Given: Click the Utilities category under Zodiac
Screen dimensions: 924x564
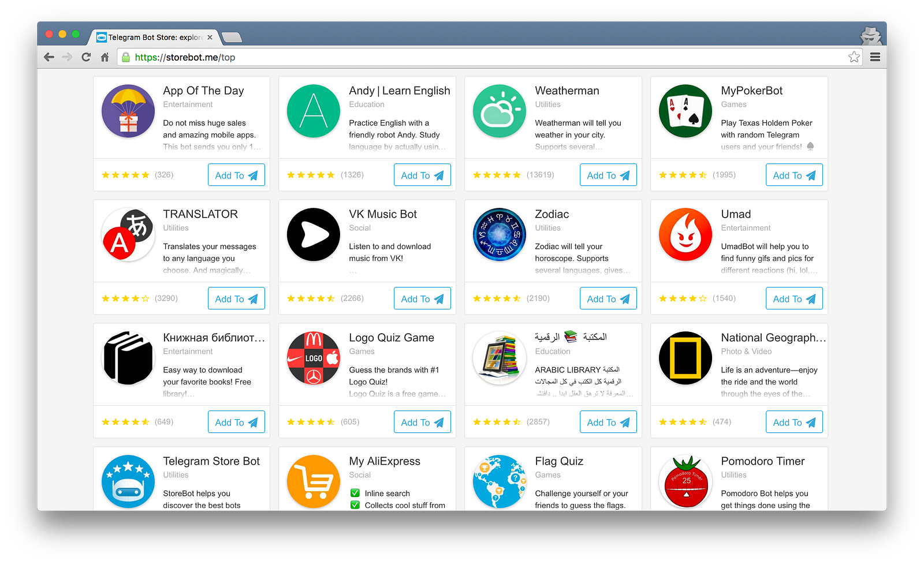Looking at the screenshot, I should coord(547,228).
